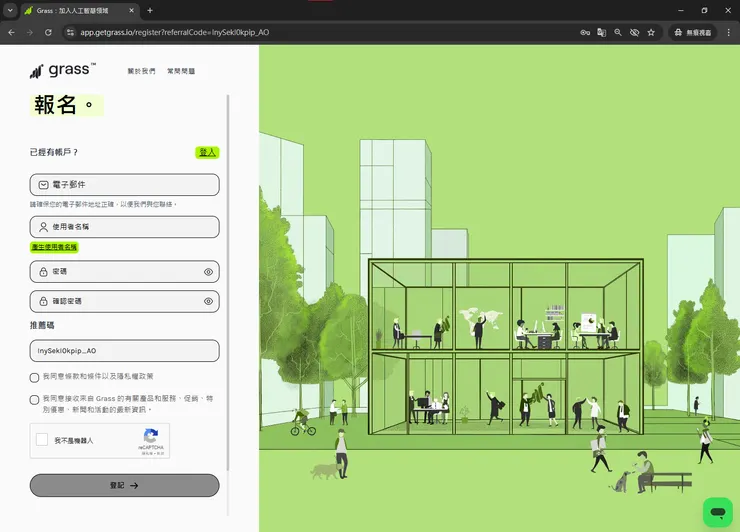Expand the tab search dropdown arrow
Viewport: 740px width, 532px height.
(x=10, y=10)
